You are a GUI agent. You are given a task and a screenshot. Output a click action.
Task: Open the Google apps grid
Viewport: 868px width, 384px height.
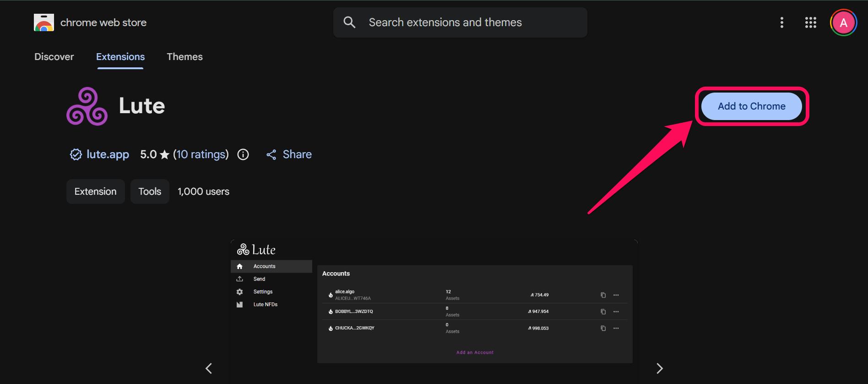coord(811,22)
